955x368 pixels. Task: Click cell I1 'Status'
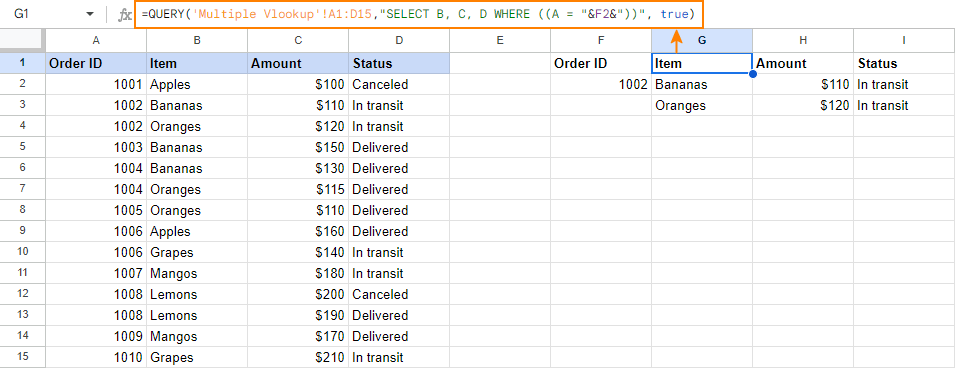[x=904, y=63]
